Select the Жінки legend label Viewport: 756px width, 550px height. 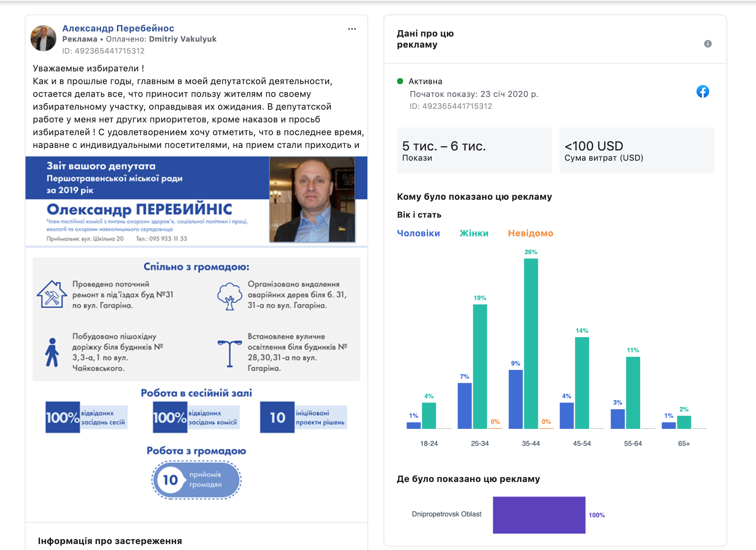(x=474, y=233)
